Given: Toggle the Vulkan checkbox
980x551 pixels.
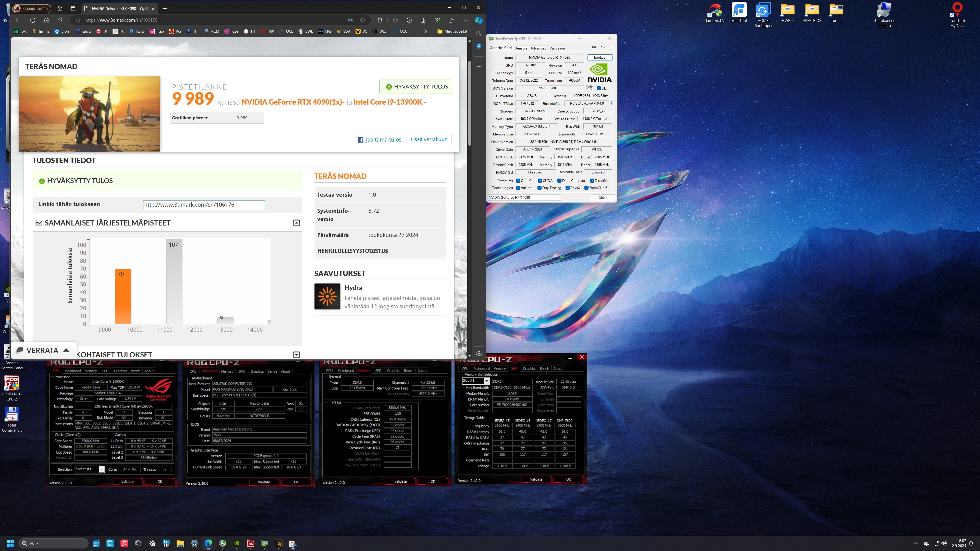Looking at the screenshot, I should click(518, 188).
